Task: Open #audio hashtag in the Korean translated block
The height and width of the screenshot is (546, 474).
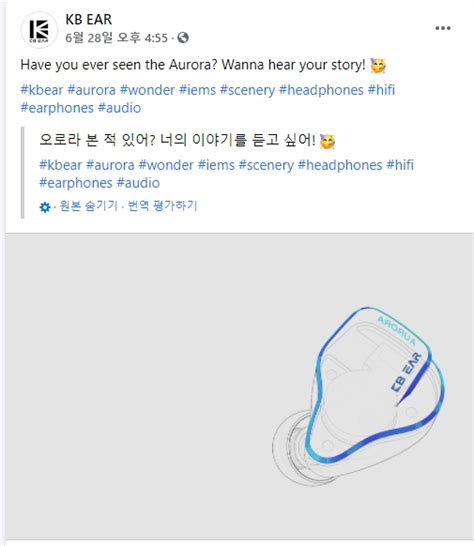Action: pos(138,183)
